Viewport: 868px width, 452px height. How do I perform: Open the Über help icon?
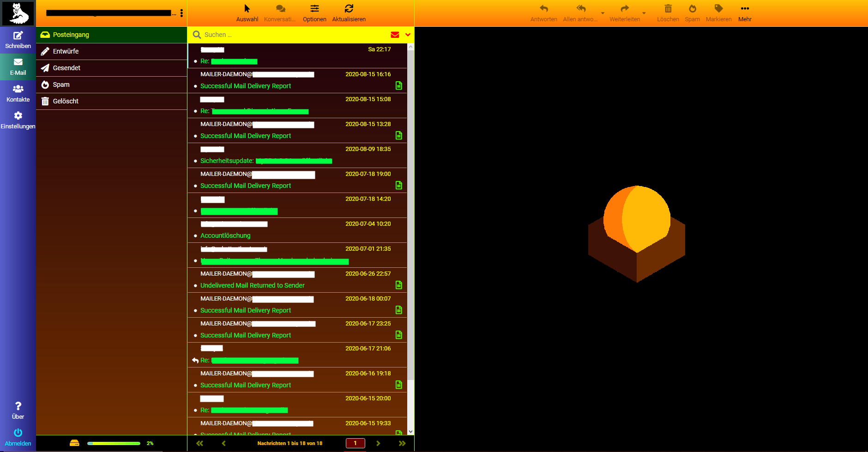(18, 406)
